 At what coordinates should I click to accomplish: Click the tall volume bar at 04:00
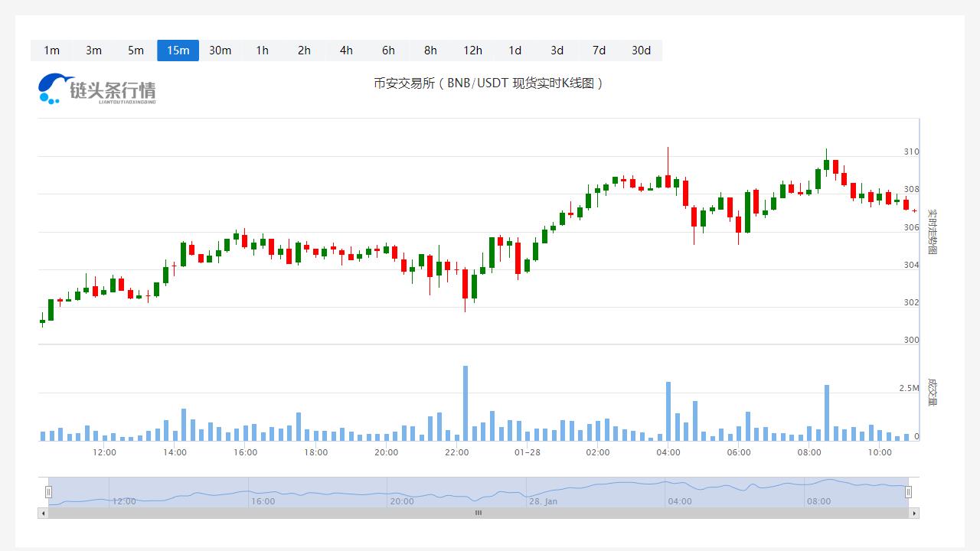(668, 411)
